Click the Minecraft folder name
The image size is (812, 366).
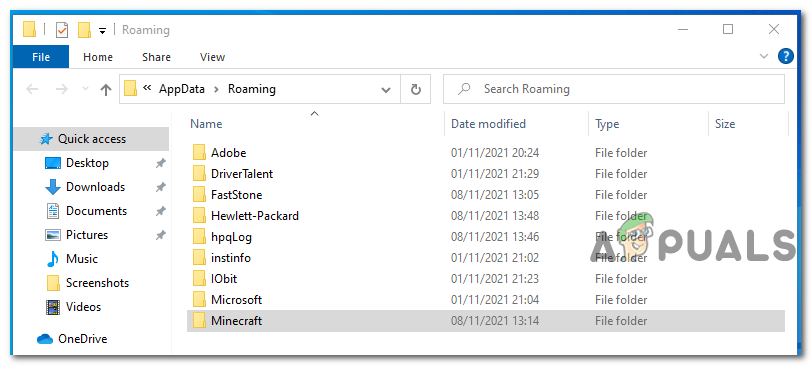(236, 321)
